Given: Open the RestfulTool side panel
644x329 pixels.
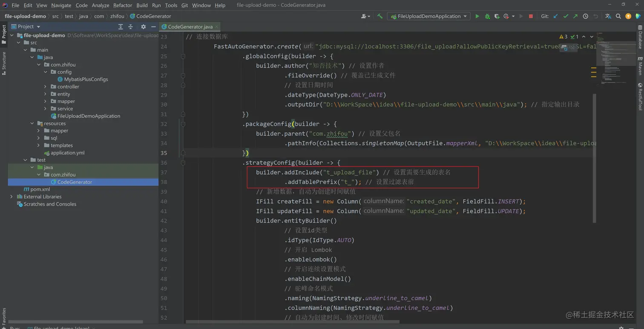Looking at the screenshot, I should pos(640,97).
